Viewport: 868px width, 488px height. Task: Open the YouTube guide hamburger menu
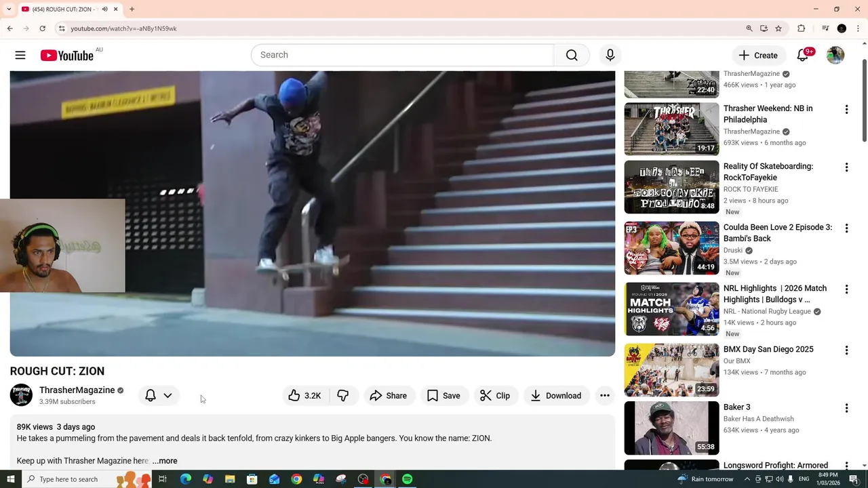20,56
